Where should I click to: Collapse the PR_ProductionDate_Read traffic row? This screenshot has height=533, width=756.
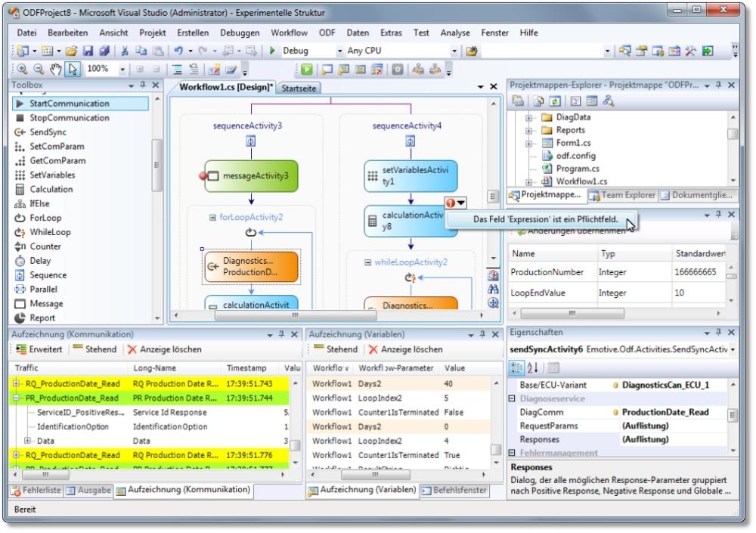16,398
